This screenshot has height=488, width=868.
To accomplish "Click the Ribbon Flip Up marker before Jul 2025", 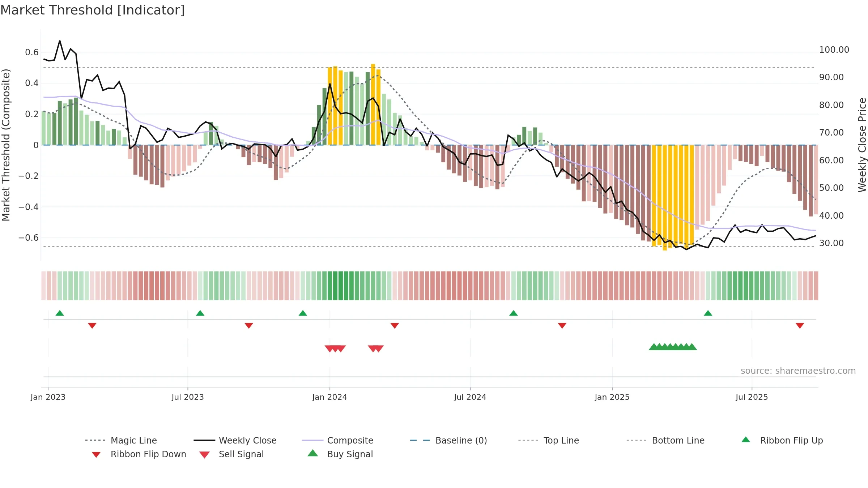I will (x=708, y=313).
